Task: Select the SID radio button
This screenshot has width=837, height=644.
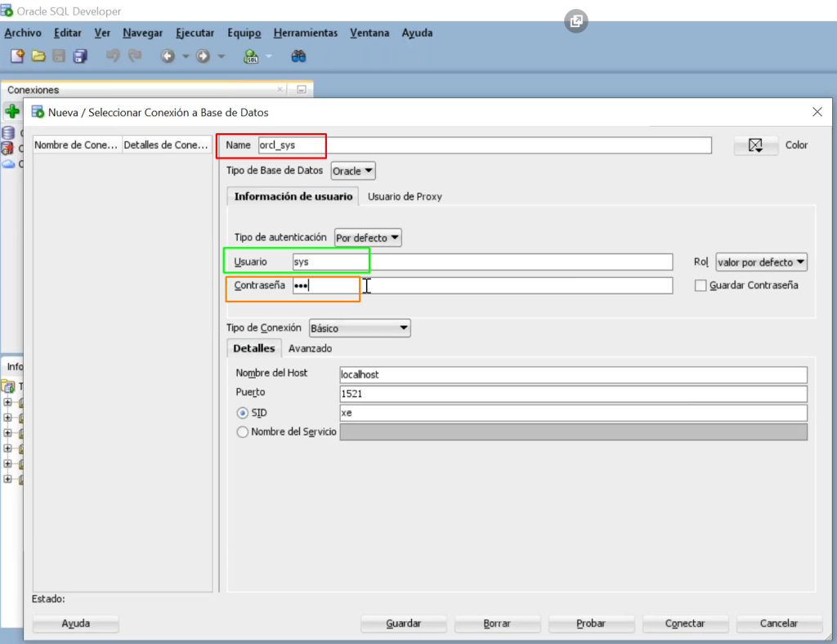Action: coord(242,413)
